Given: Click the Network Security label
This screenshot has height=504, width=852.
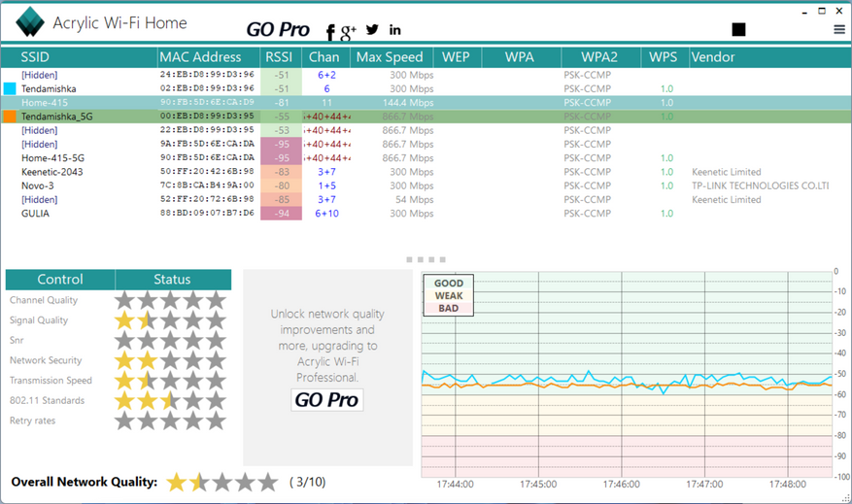Looking at the screenshot, I should click(46, 360).
